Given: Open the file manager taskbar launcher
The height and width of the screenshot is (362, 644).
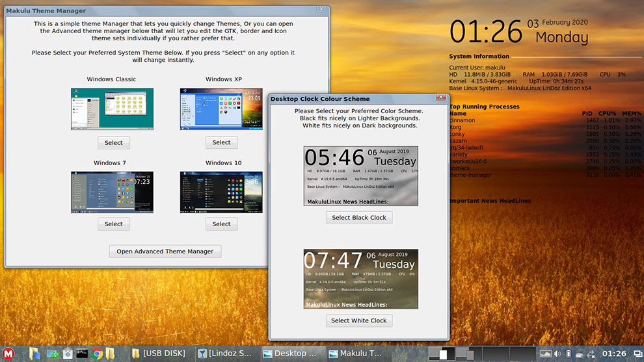Looking at the screenshot, I should point(34,354).
